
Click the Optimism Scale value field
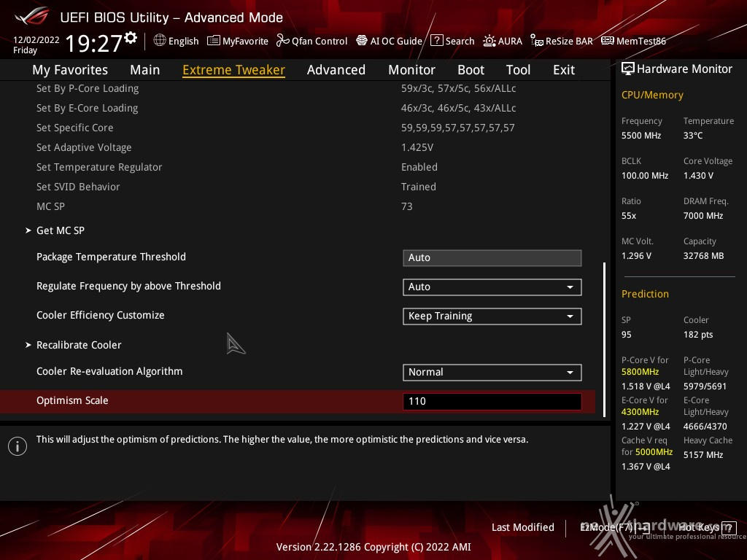click(x=492, y=402)
